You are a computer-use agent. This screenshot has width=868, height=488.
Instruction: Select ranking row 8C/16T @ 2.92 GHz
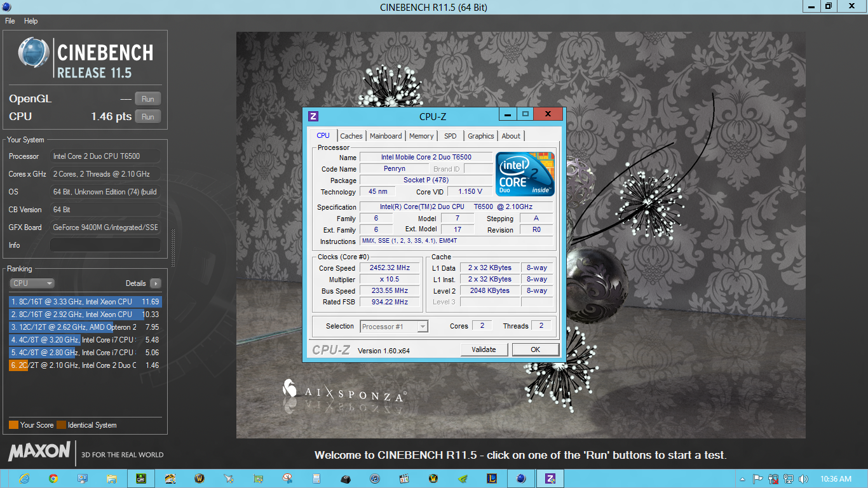tap(85, 315)
